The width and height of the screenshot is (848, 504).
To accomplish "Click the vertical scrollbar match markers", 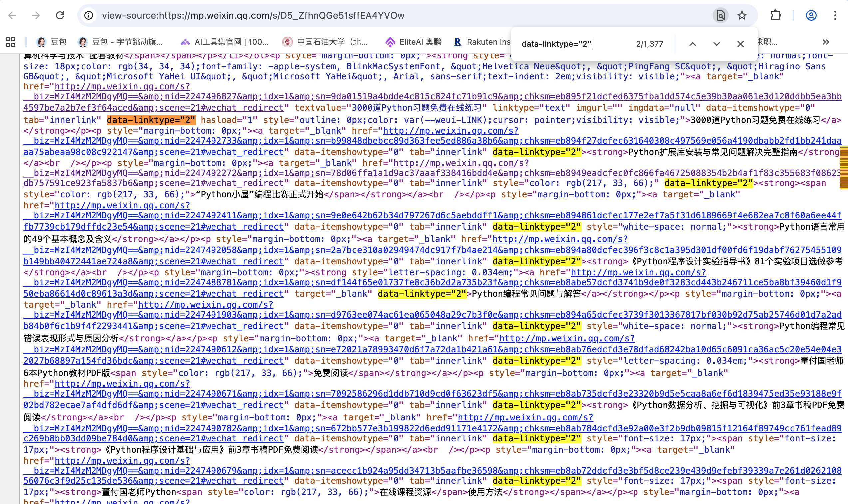I will coord(844,167).
